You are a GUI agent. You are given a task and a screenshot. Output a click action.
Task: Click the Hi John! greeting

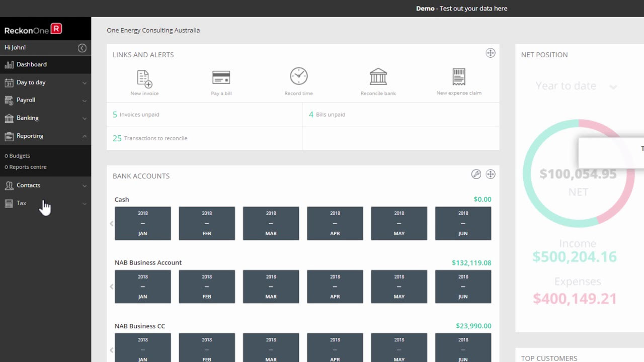click(15, 47)
